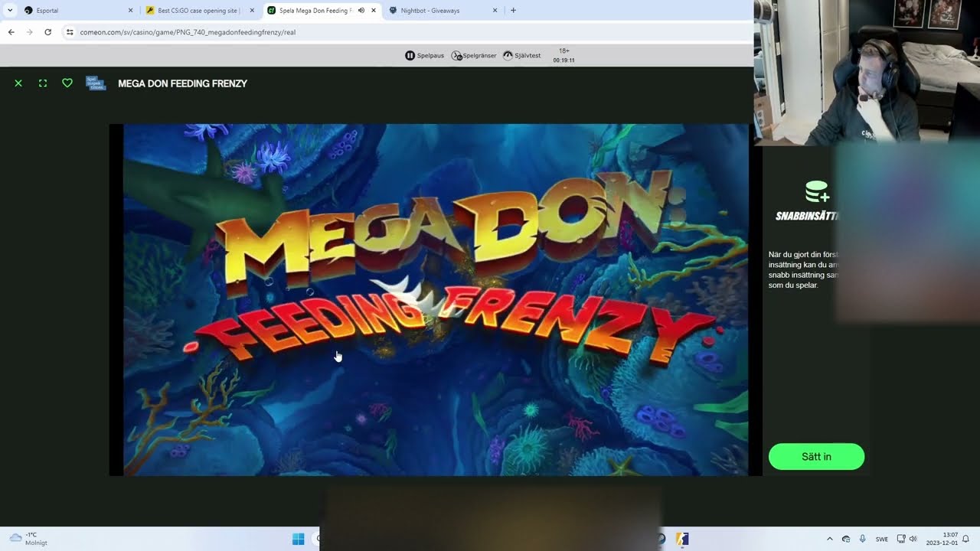This screenshot has height=551, width=980.
Task: Click the Mega Don Feeding Frenzy game screen
Action: [x=436, y=300]
